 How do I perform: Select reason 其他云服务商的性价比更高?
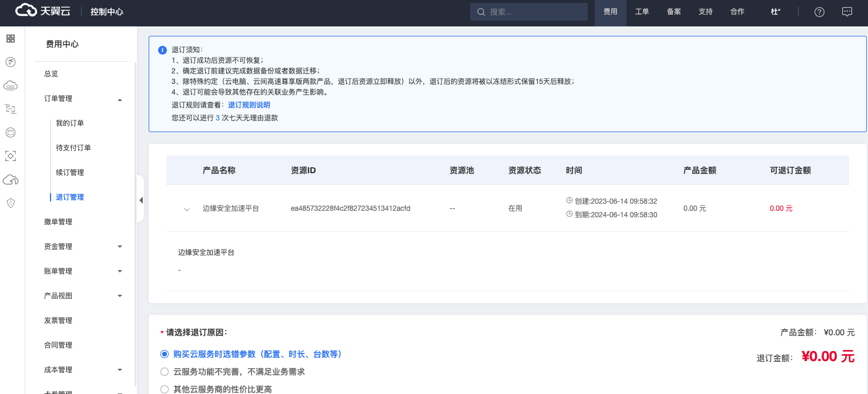pyautogui.click(x=165, y=389)
